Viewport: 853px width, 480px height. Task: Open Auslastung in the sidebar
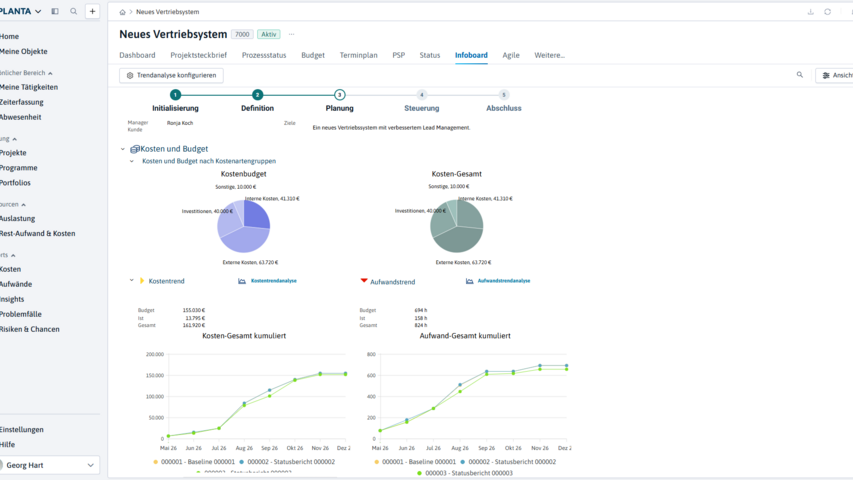(x=17, y=218)
